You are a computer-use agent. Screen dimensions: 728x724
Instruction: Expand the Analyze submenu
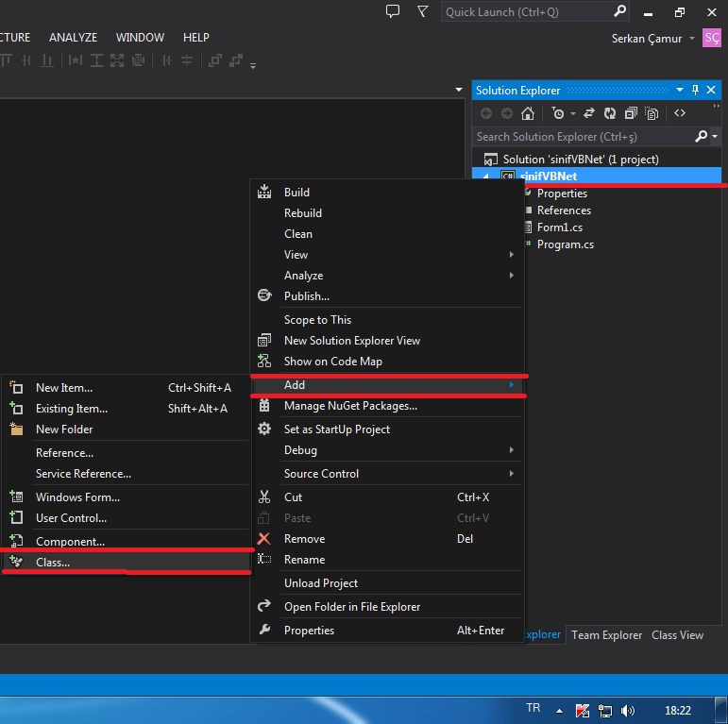pos(511,276)
